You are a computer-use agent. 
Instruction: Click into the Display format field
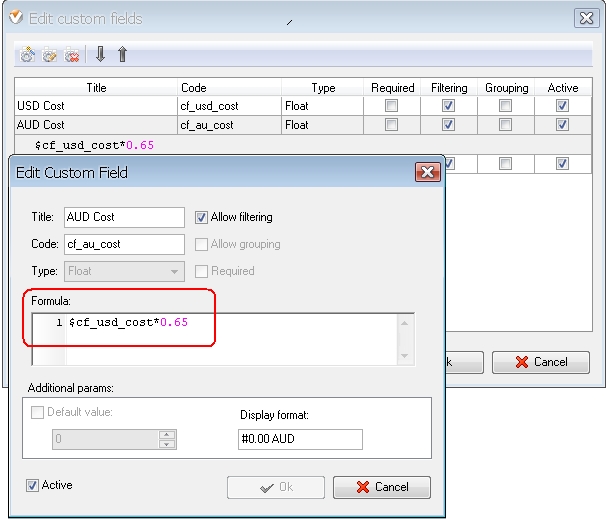[300, 439]
